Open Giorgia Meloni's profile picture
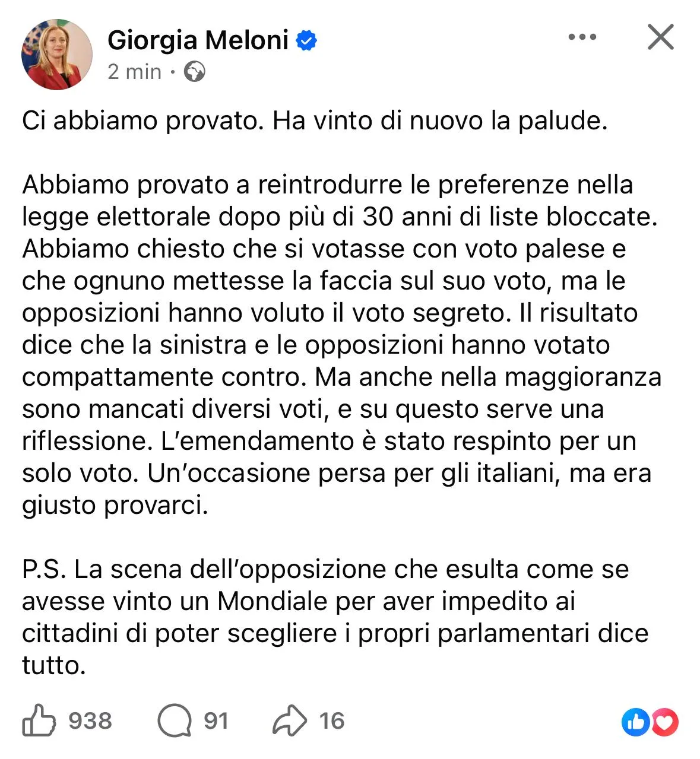Viewport: 700px width, 759px height. (57, 55)
